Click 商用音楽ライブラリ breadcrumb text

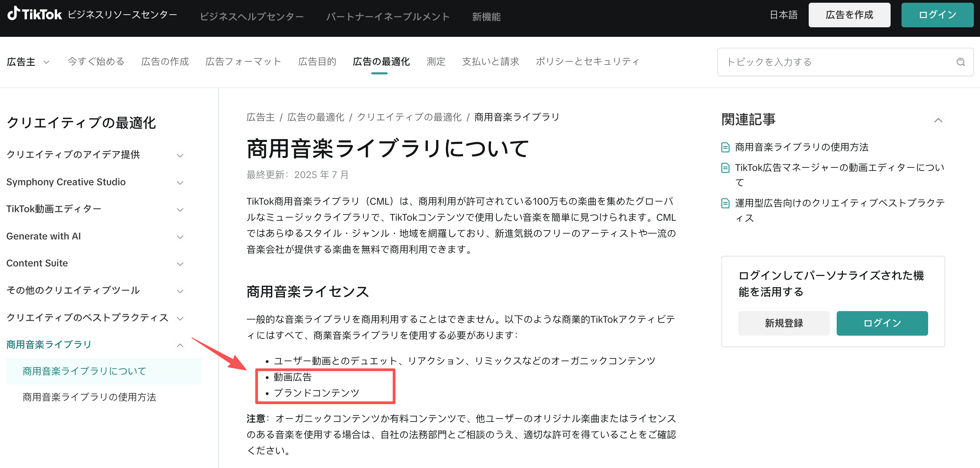517,117
